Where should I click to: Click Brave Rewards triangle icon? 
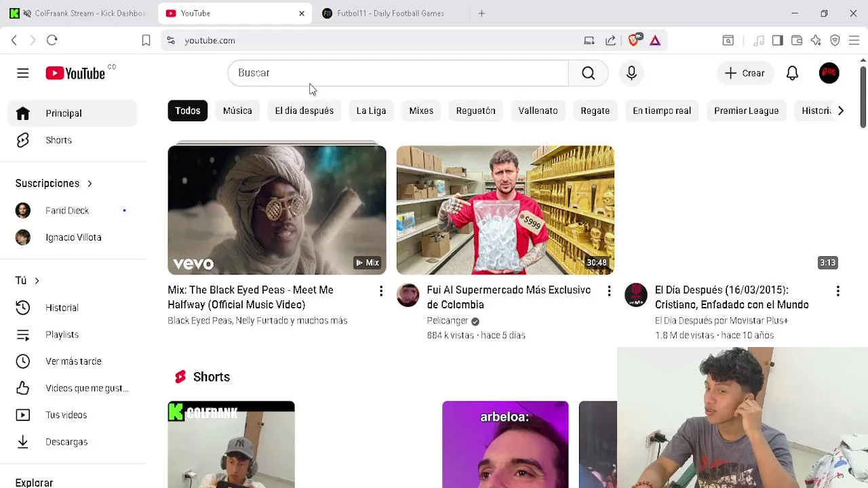[x=655, y=41]
